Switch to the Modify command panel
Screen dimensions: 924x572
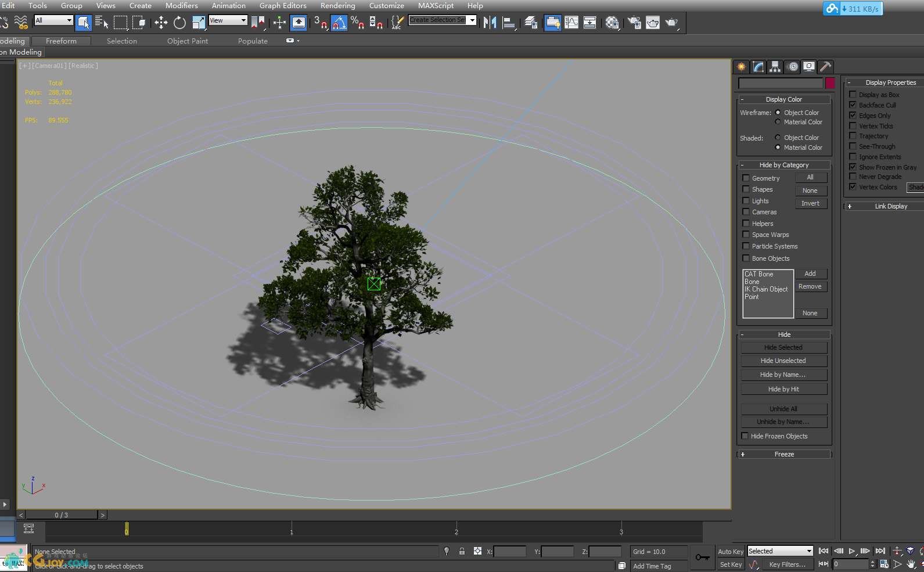click(x=758, y=67)
